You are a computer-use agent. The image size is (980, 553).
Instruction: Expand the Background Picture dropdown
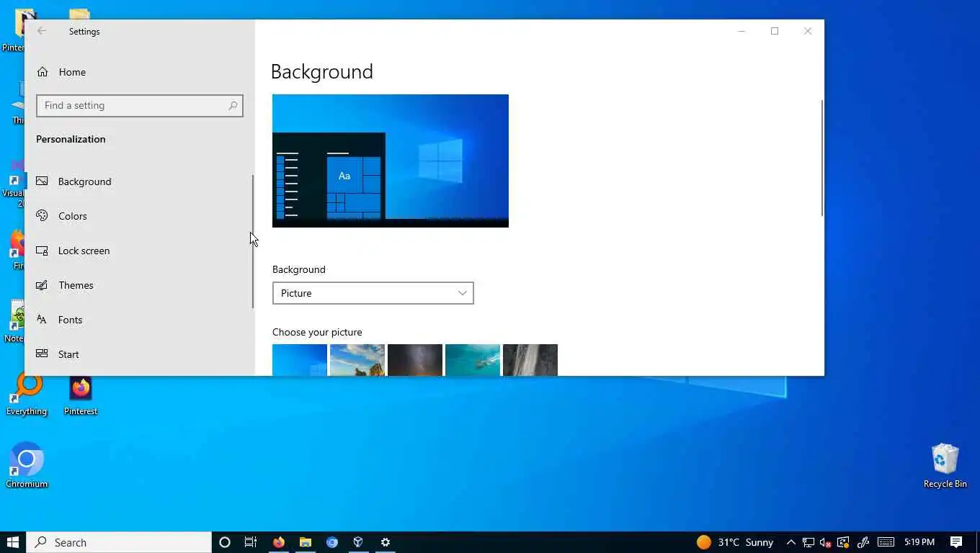click(x=373, y=293)
